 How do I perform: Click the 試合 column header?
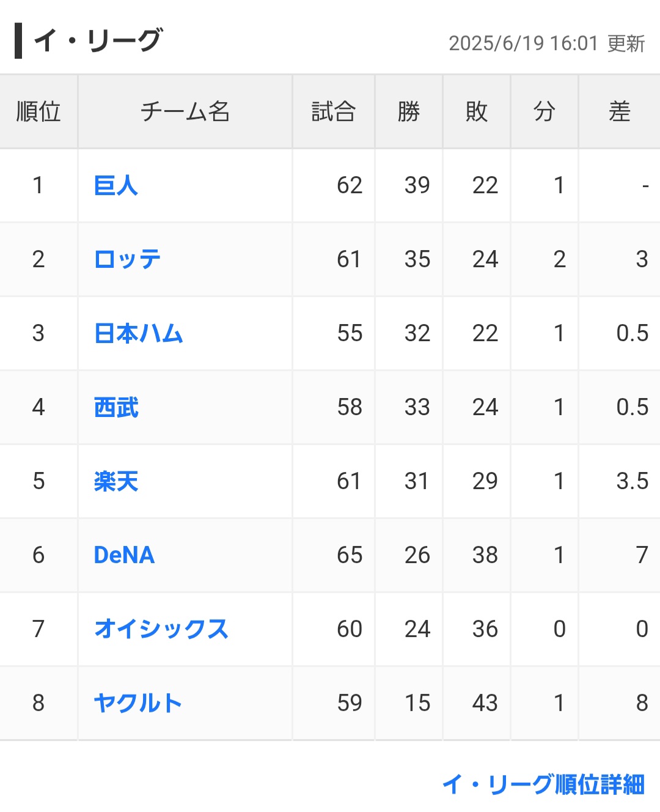click(x=334, y=112)
